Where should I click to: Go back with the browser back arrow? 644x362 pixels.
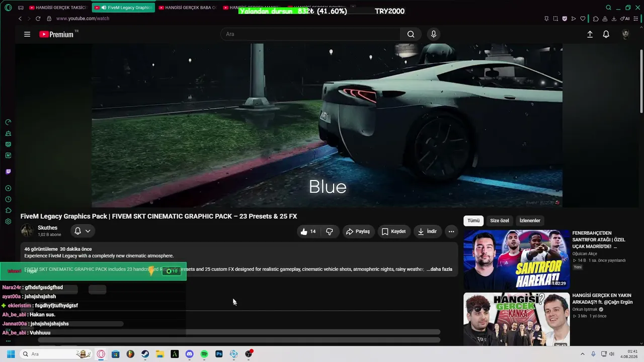(20, 19)
